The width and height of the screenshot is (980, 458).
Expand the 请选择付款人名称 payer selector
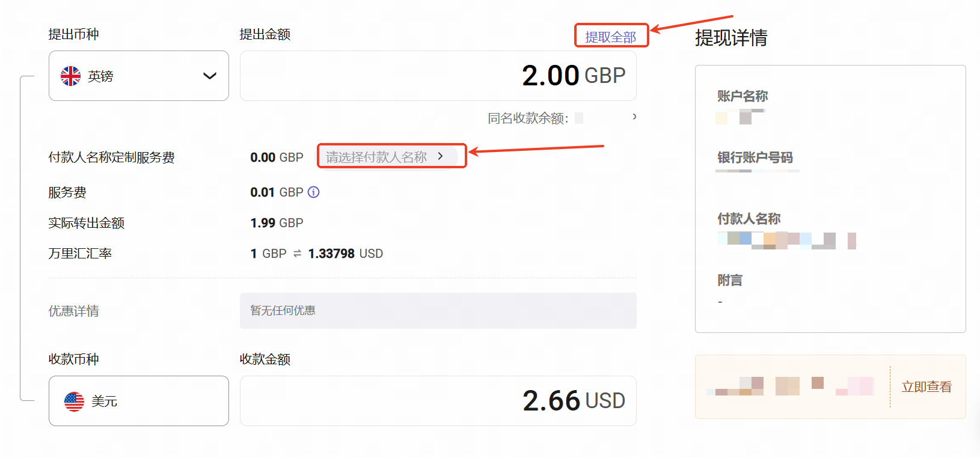[391, 156]
